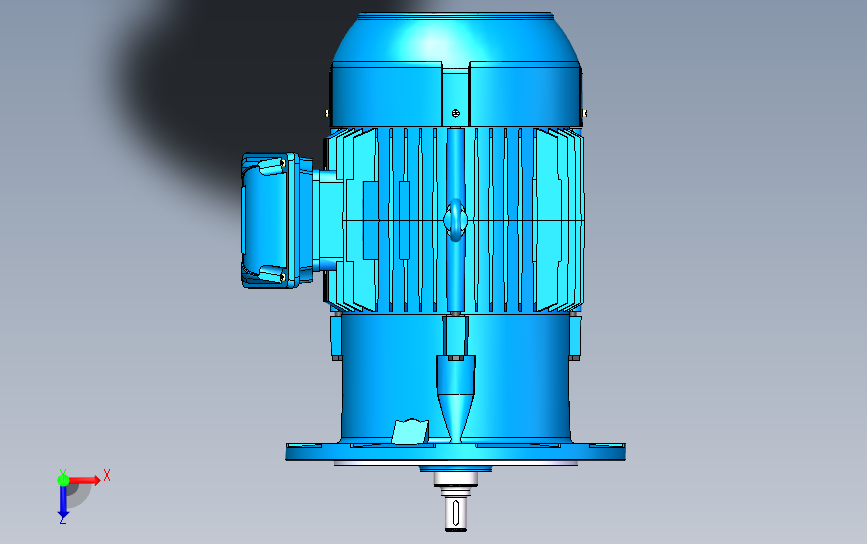The image size is (867, 544).
Task: Select the lifting eye ring on motor housing
Action: [x=456, y=220]
